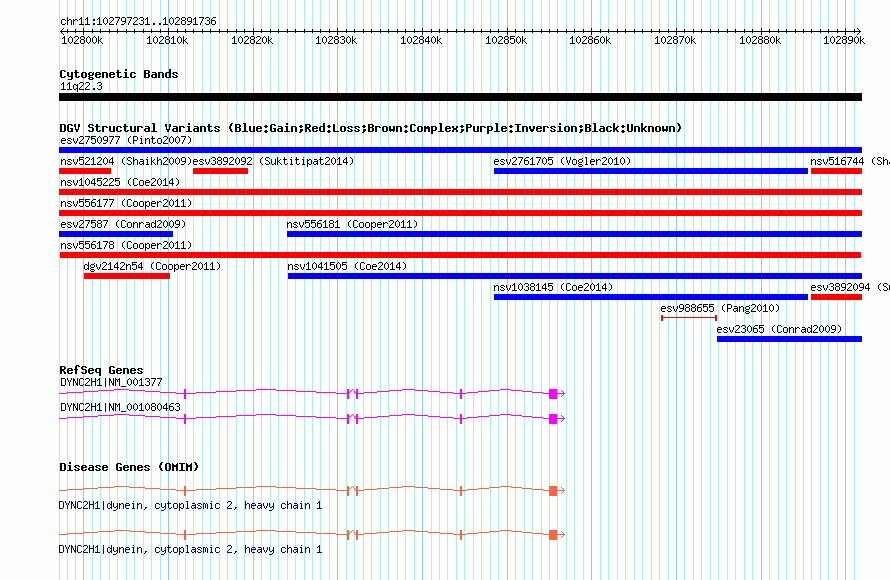Image resolution: width=890 pixels, height=580 pixels.
Task: Click the 102820k ruler tick label
Action: coord(251,40)
